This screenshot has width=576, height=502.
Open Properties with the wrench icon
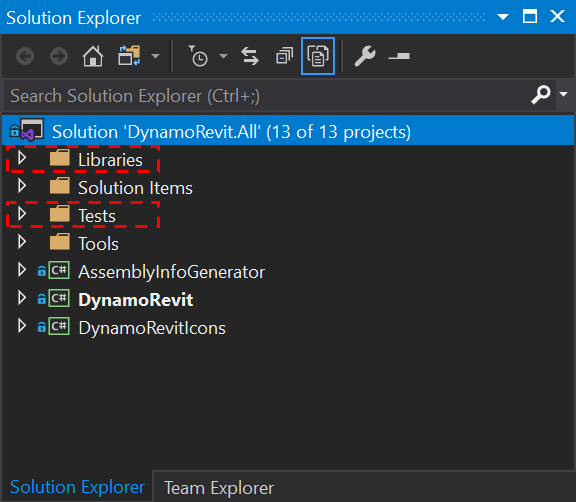click(x=365, y=56)
